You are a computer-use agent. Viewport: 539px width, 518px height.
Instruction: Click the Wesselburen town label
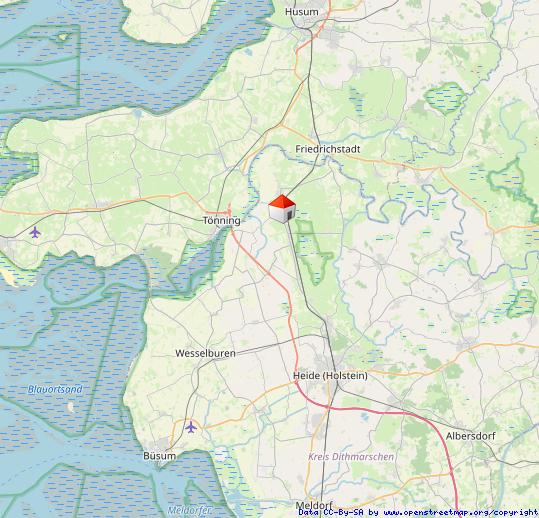(x=205, y=353)
